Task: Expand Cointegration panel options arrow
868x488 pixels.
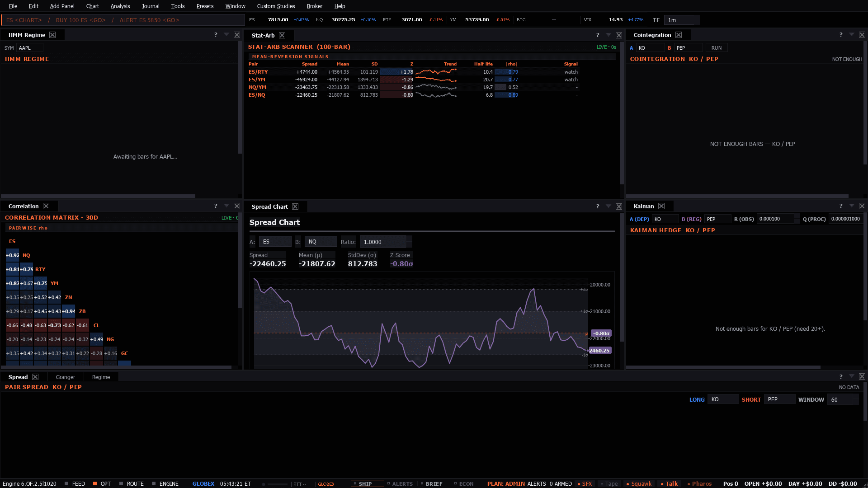Action: click(x=852, y=35)
